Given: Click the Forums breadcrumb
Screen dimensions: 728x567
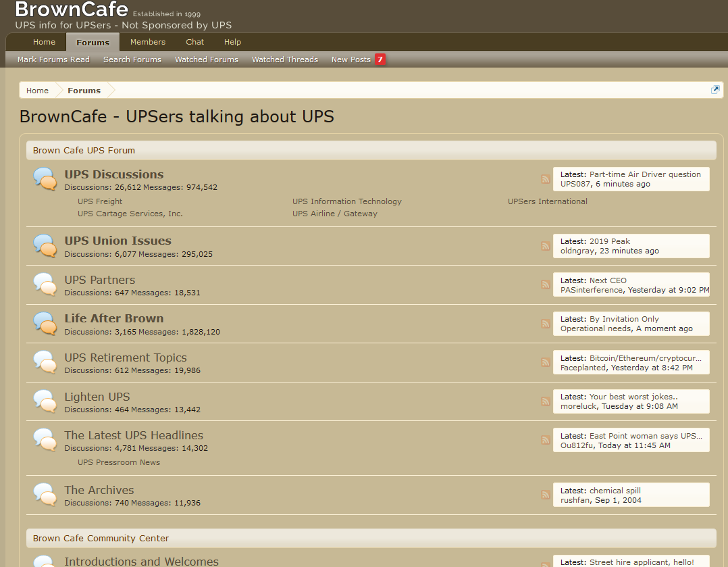Looking at the screenshot, I should click(84, 90).
